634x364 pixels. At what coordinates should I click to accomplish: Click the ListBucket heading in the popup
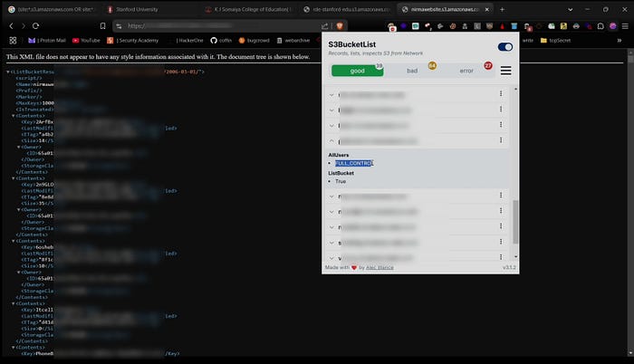click(x=341, y=173)
